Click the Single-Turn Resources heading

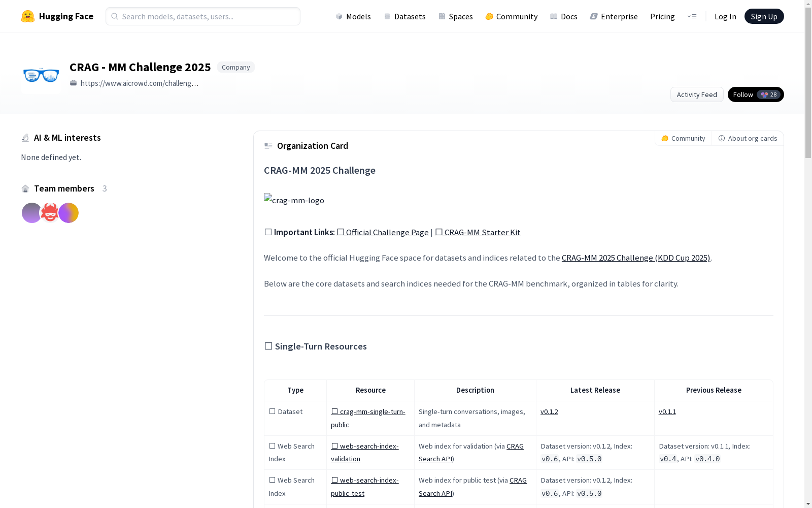(315, 346)
